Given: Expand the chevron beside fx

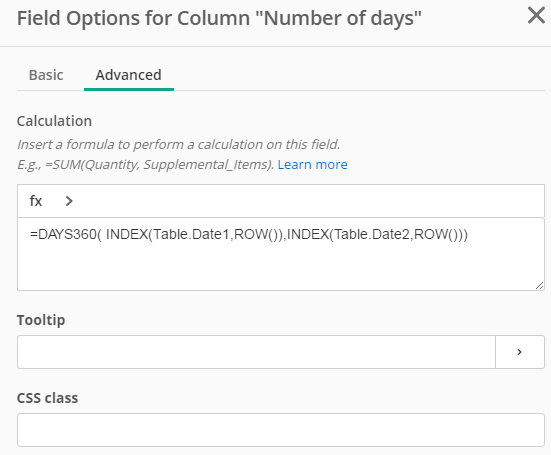Looking at the screenshot, I should (69, 201).
